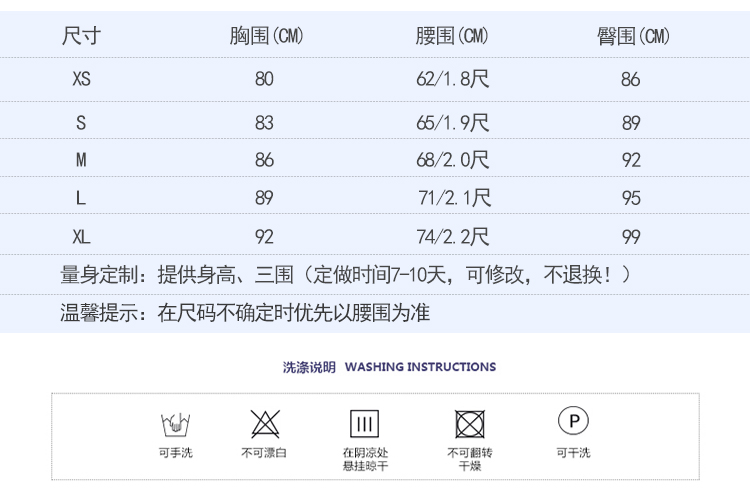Screen dimensions: 750x501
Task: Click the 臀围(CM) column header
Action: (x=633, y=37)
